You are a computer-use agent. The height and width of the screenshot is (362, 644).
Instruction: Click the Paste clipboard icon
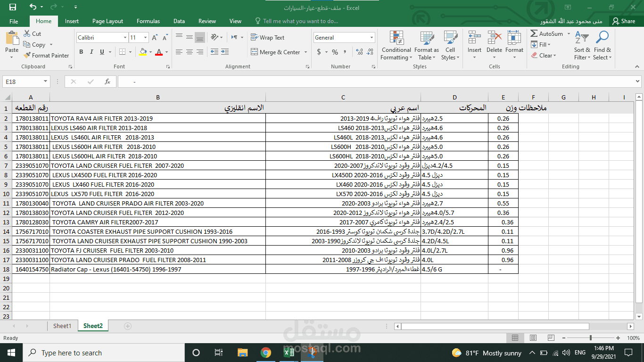[12, 38]
